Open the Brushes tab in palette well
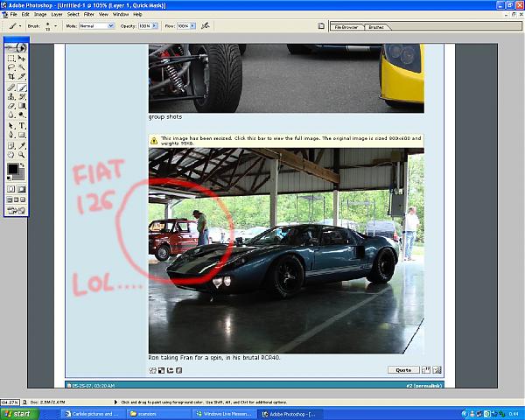The width and height of the screenshot is (525, 420). point(376,27)
